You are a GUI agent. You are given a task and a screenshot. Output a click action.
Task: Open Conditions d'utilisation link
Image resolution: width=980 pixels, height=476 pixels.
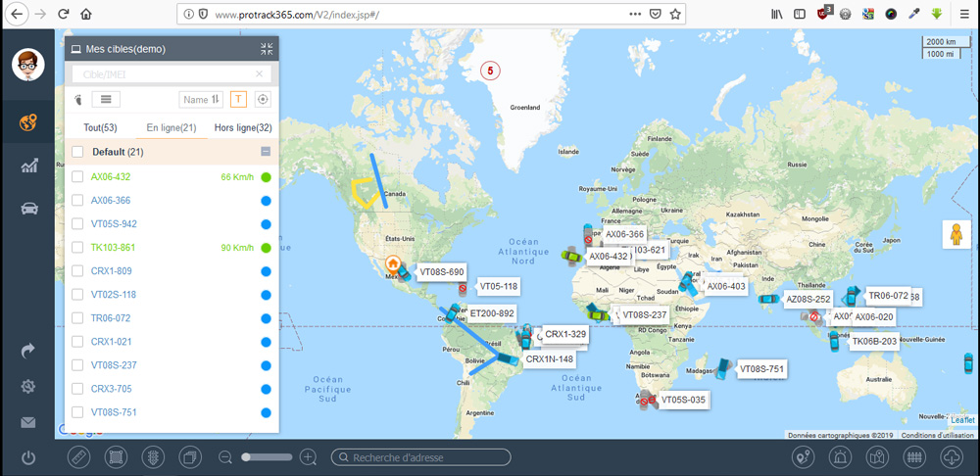coord(938,435)
